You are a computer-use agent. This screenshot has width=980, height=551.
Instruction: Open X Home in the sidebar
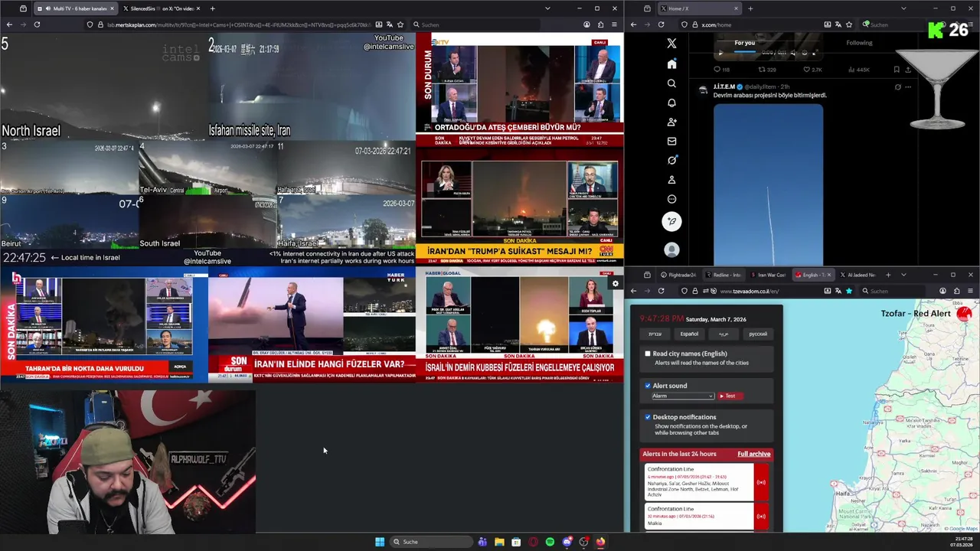(671, 64)
